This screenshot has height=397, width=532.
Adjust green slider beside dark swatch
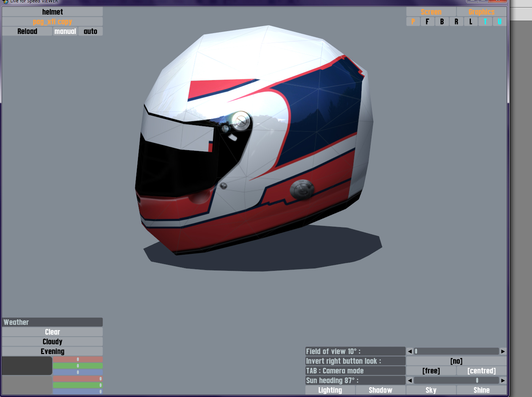point(78,366)
